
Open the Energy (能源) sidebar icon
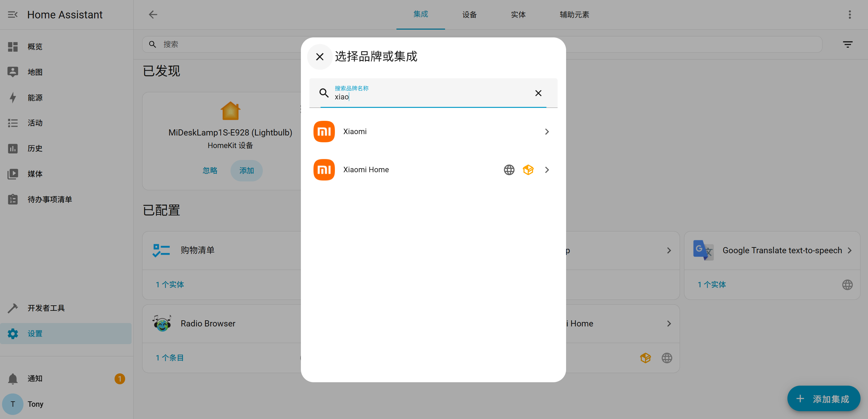[13, 98]
